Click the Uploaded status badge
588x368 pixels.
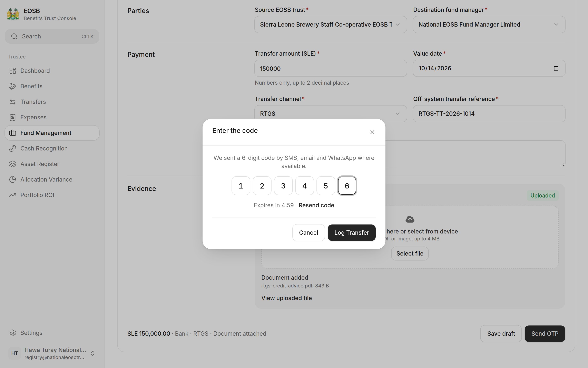[542, 195]
